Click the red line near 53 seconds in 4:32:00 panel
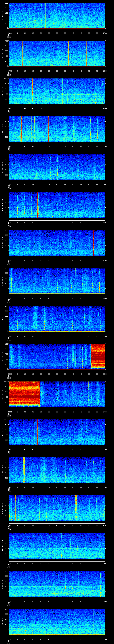Viewport: 114px width, 644px height. 94,621
